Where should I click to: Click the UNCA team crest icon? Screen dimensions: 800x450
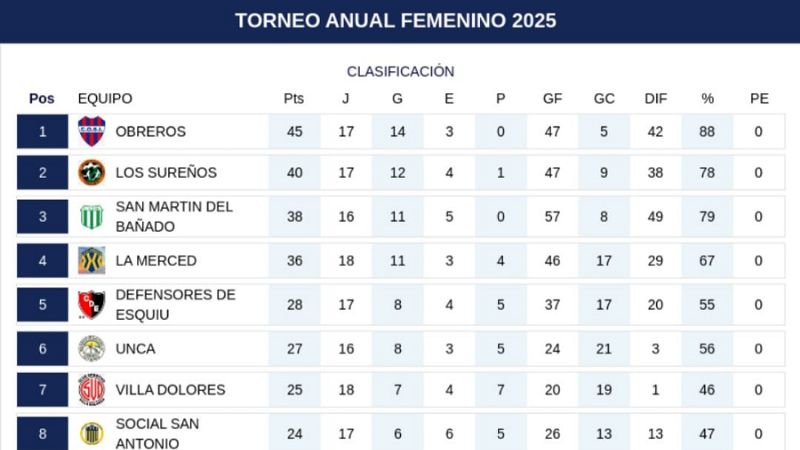[x=92, y=349]
